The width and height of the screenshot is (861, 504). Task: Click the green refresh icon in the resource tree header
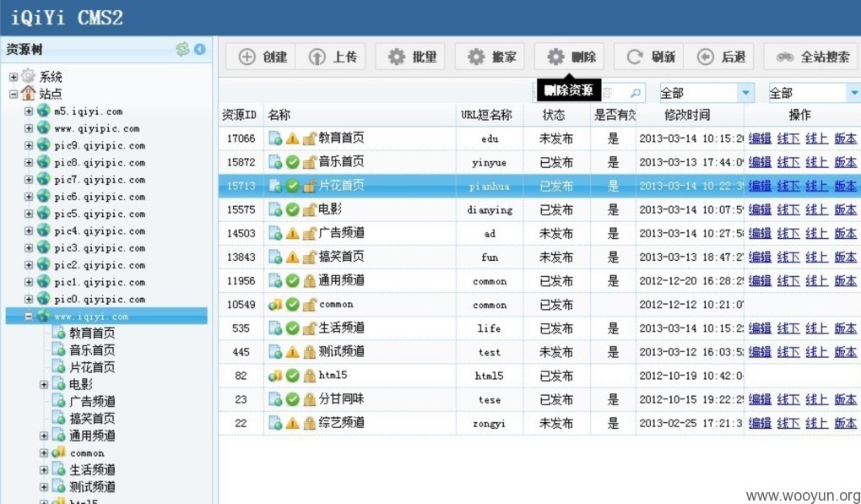182,50
